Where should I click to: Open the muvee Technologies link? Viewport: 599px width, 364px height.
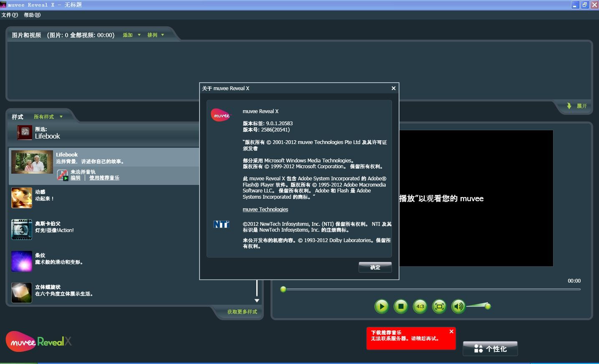(x=265, y=210)
